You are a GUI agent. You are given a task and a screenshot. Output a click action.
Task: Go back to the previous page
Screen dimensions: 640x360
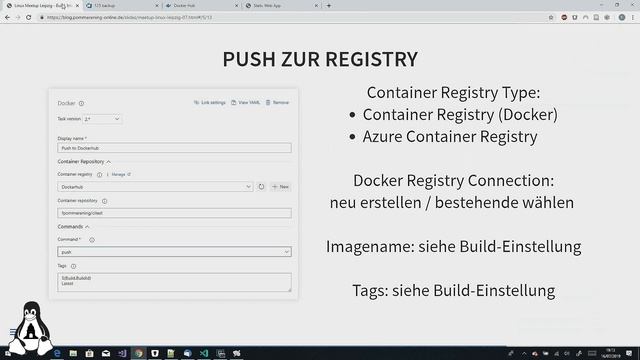(7, 18)
